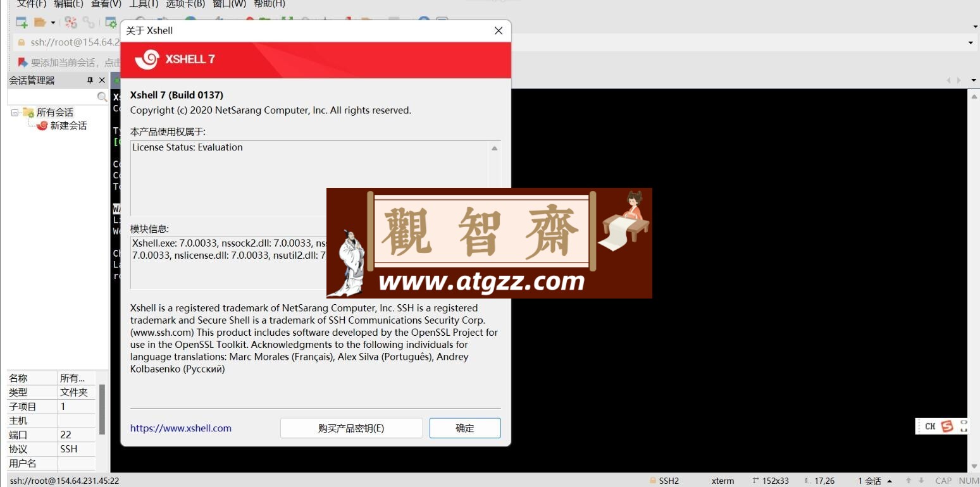Open the 查看(V) menu
This screenshot has height=487, width=980.
[x=106, y=4]
